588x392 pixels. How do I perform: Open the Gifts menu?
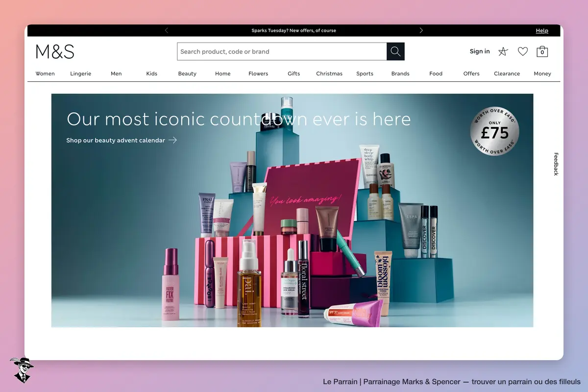294,73
